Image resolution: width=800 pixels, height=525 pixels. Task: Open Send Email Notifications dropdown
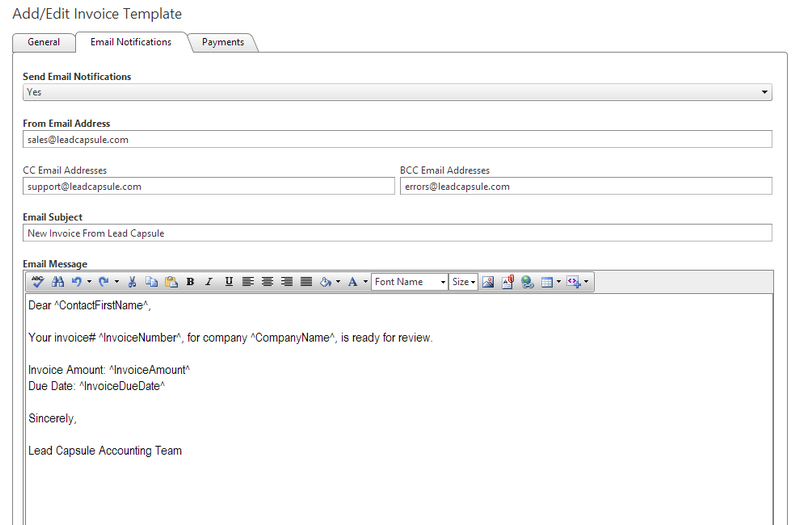pos(397,92)
